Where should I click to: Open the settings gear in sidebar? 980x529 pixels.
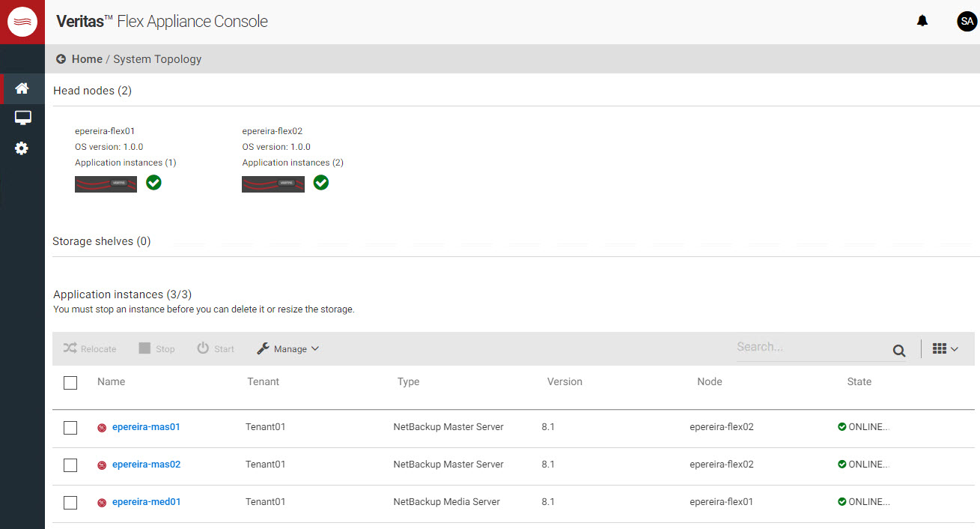point(22,148)
